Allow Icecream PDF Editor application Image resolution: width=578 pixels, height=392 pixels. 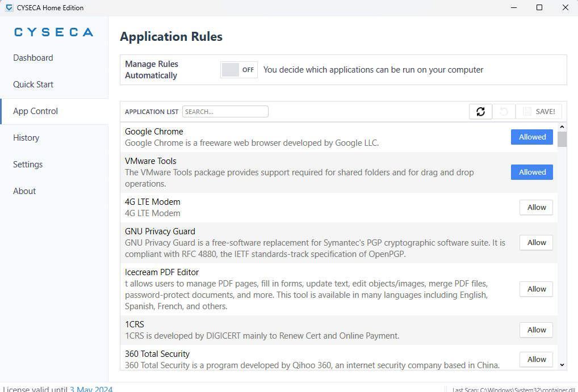[537, 289]
